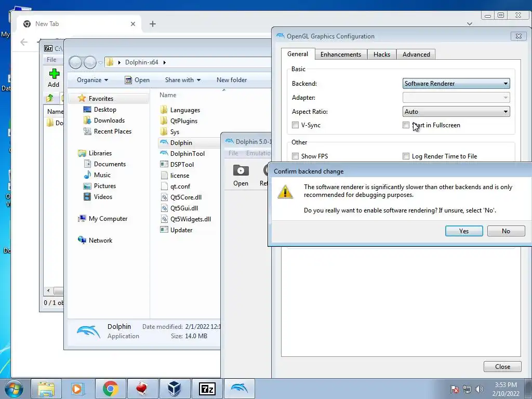Open Documents library in sidebar

110,164
